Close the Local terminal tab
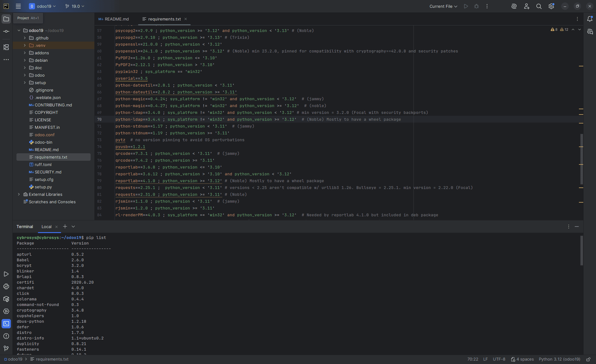 pyautogui.click(x=56, y=227)
